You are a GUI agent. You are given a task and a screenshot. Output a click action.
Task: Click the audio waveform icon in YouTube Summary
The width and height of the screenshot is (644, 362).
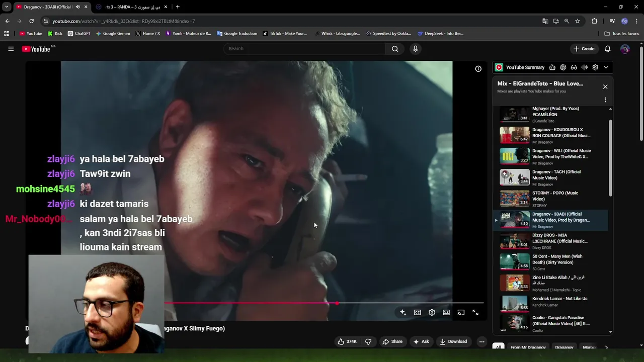coord(584,67)
